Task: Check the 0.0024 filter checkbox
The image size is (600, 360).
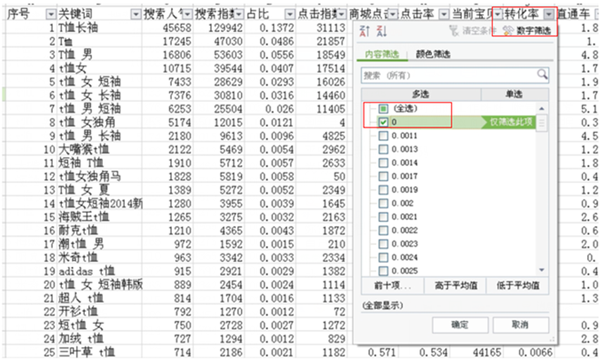Action: click(383, 257)
